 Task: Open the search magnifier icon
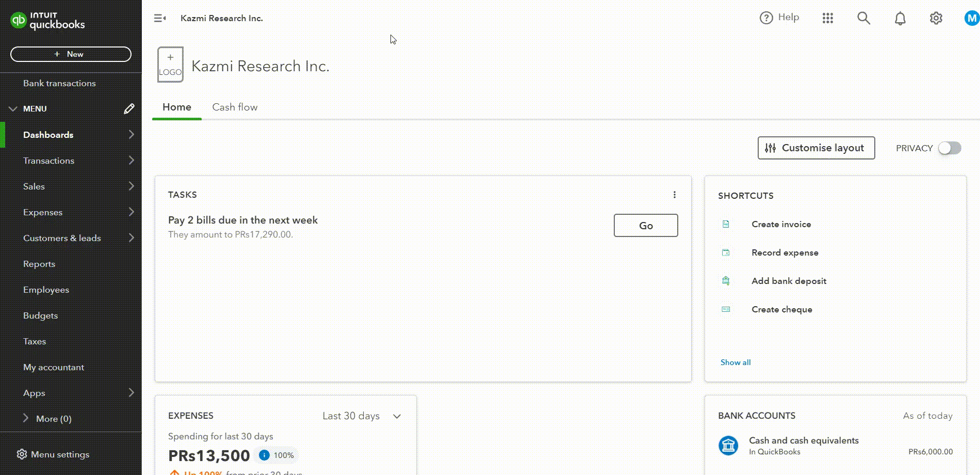(863, 18)
